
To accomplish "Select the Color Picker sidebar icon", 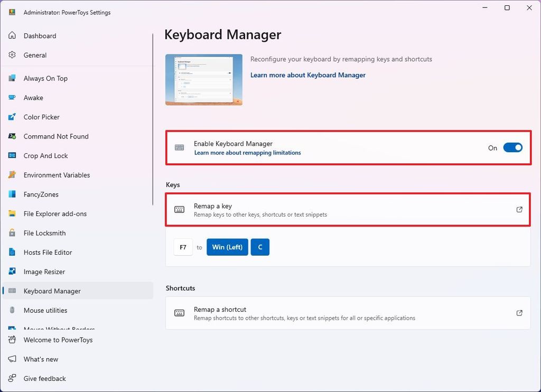I will click(x=12, y=117).
